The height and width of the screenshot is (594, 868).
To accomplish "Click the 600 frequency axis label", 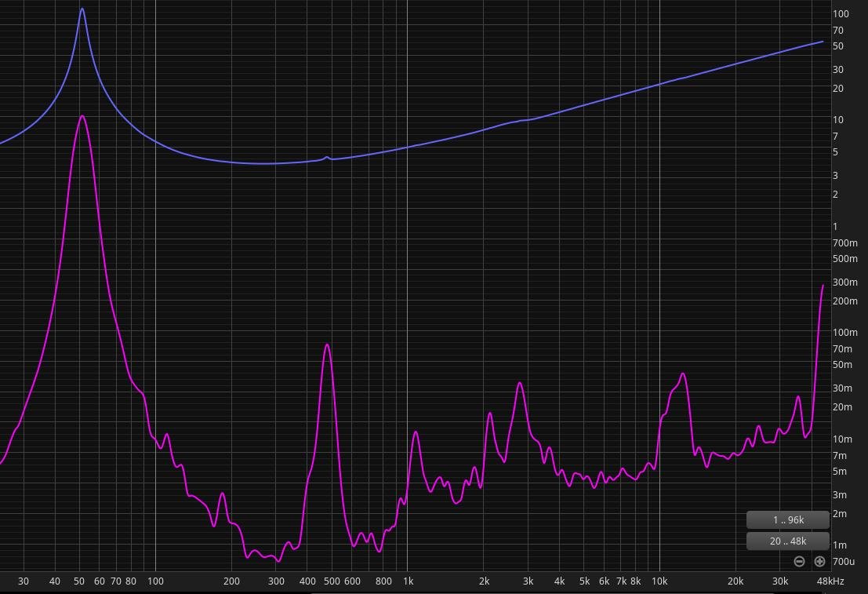I will coord(352,581).
